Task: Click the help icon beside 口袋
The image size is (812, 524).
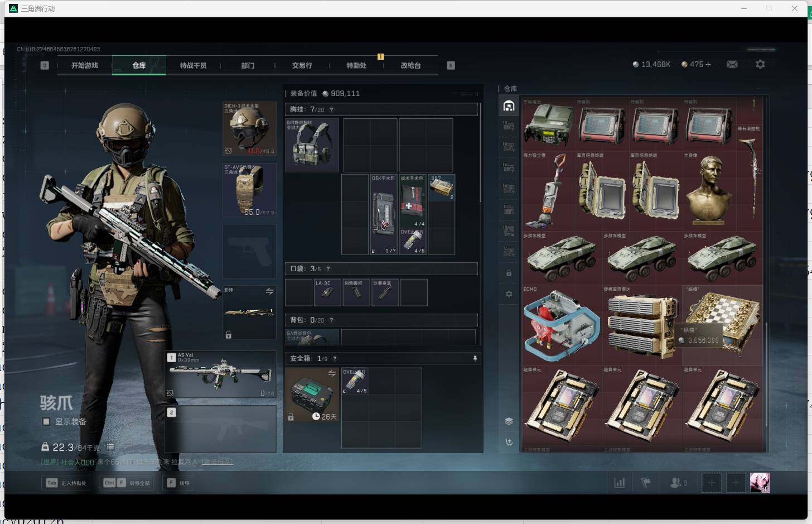Action: tap(328, 269)
